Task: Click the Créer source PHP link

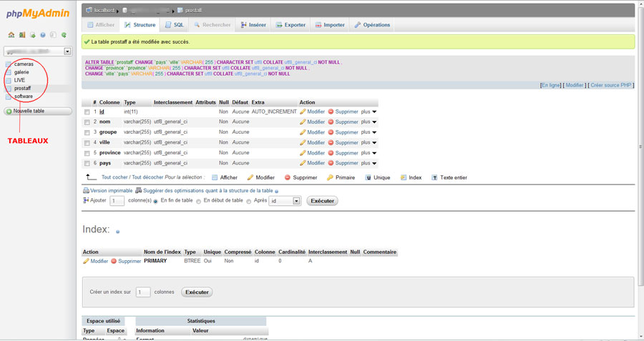Action: click(611, 85)
